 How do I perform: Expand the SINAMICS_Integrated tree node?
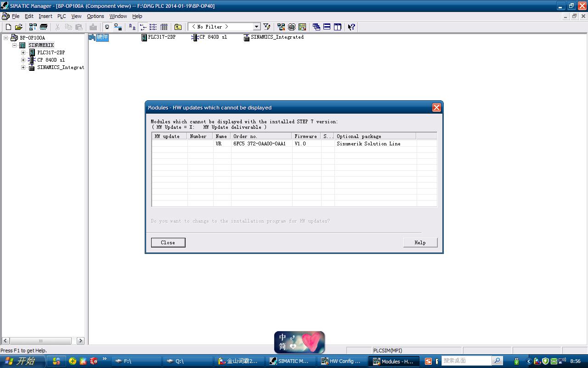point(23,67)
